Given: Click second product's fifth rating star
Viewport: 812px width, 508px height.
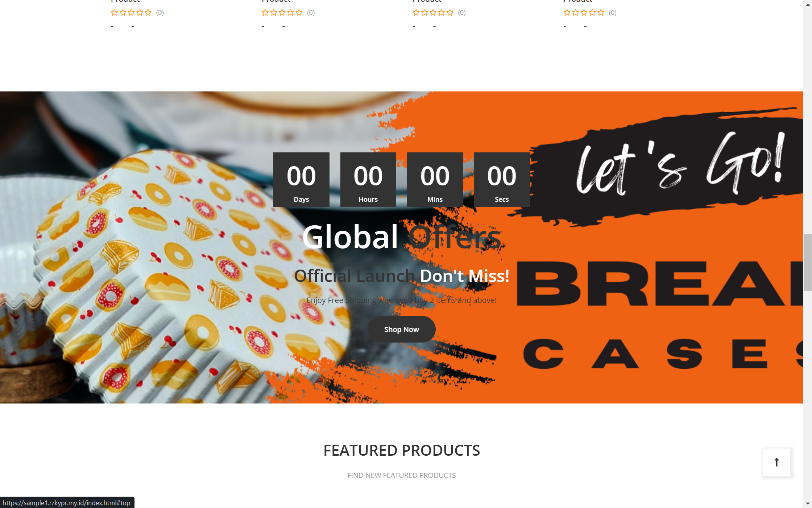Looking at the screenshot, I should coord(299,13).
